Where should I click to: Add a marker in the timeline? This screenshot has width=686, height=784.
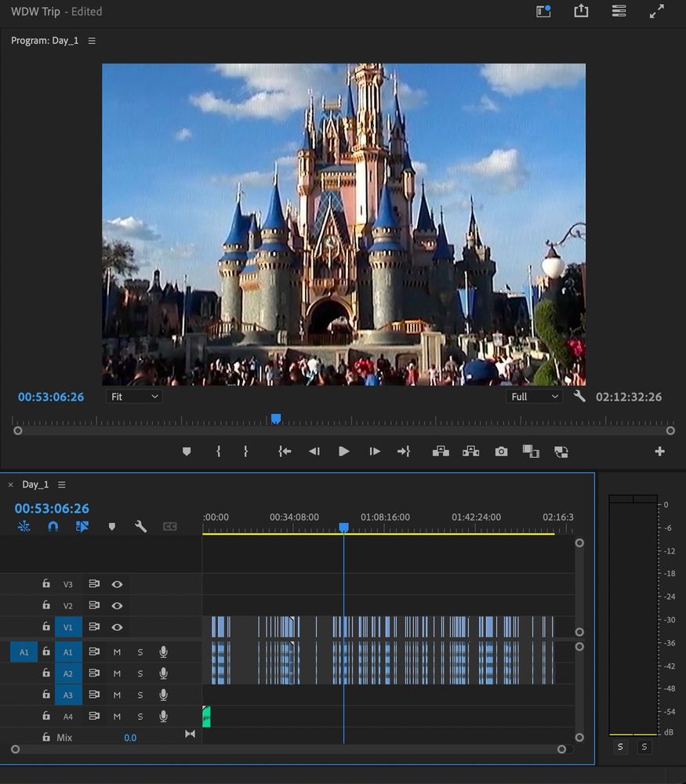[112, 527]
